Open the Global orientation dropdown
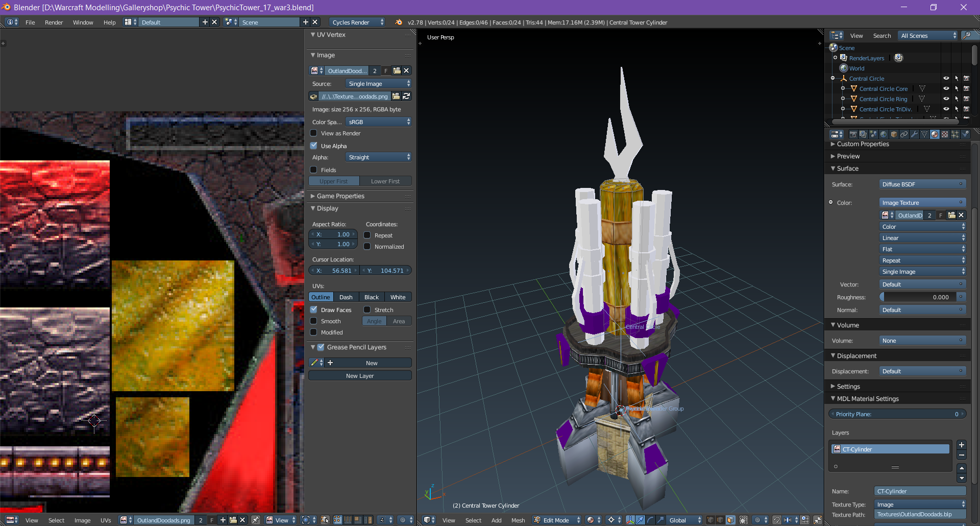Image resolution: width=980 pixels, height=526 pixels. tap(685, 520)
